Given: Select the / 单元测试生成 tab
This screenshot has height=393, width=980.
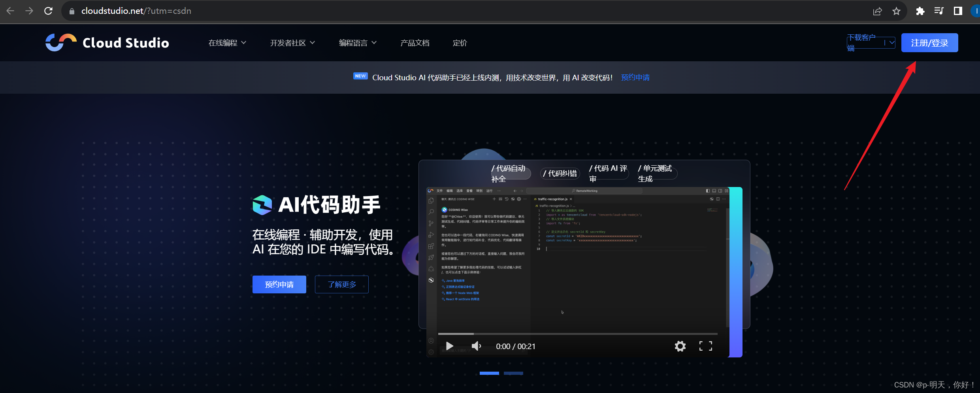Looking at the screenshot, I should pyautogui.click(x=657, y=174).
